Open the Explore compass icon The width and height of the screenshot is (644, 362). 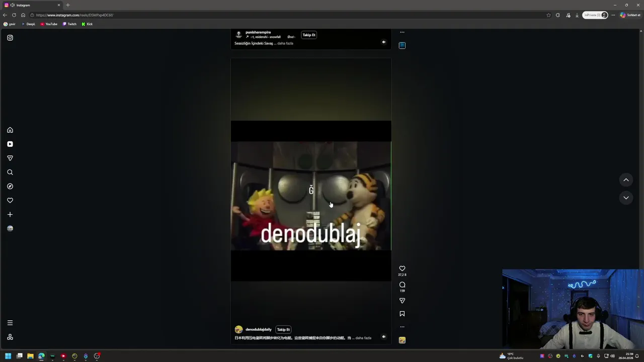click(x=10, y=187)
